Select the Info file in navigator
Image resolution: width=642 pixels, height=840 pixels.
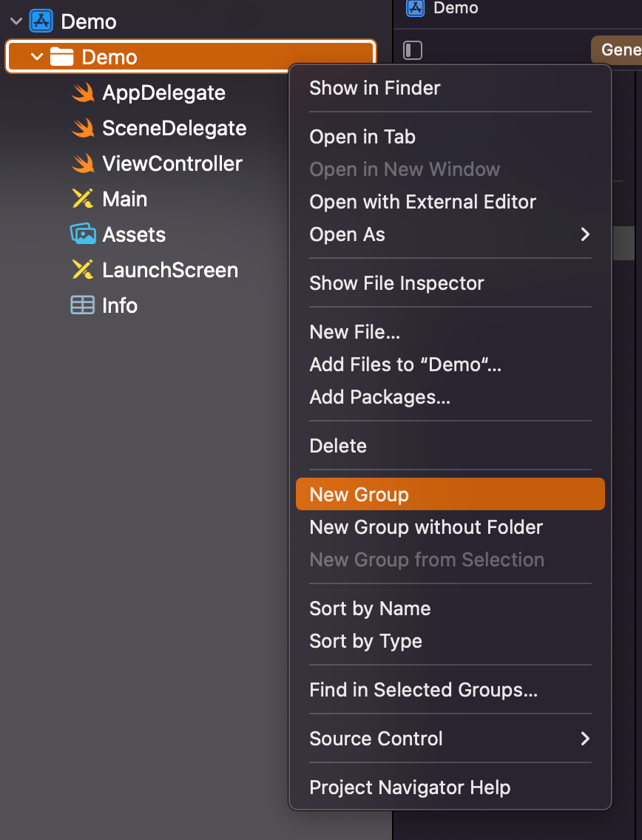tap(120, 305)
